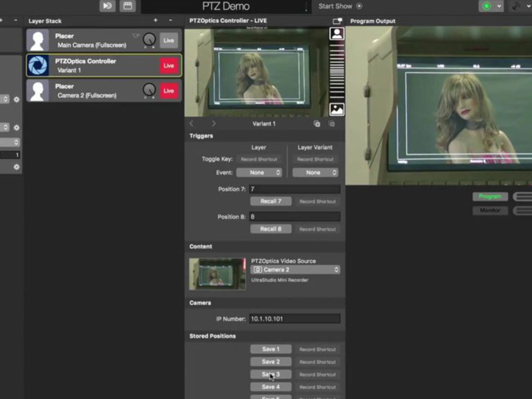Go to next variant arrow

point(214,124)
